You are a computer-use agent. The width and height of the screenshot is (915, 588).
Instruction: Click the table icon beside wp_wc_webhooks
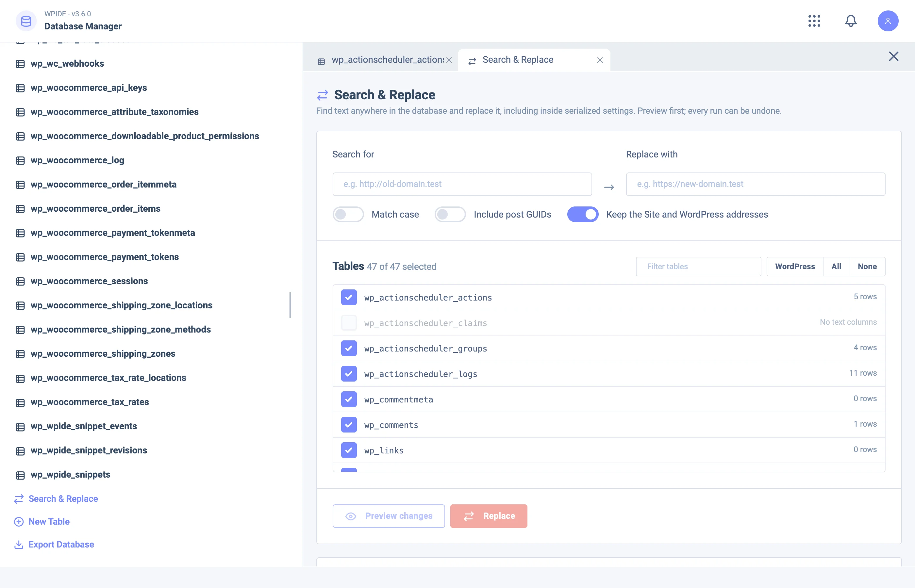tap(20, 64)
